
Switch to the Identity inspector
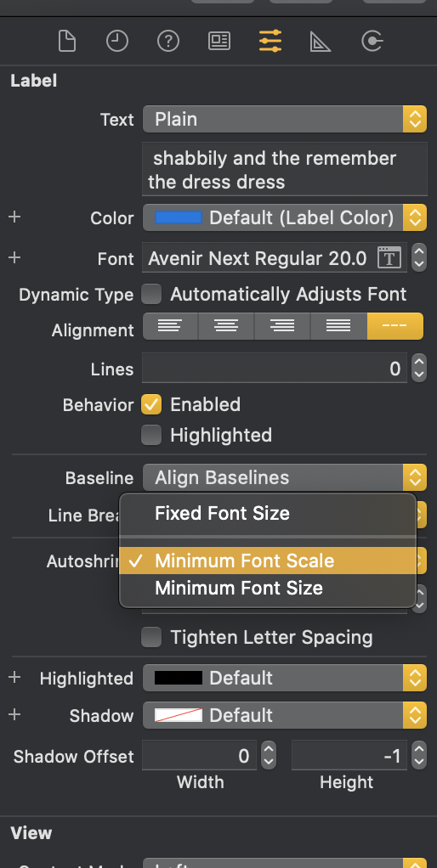[x=219, y=42]
